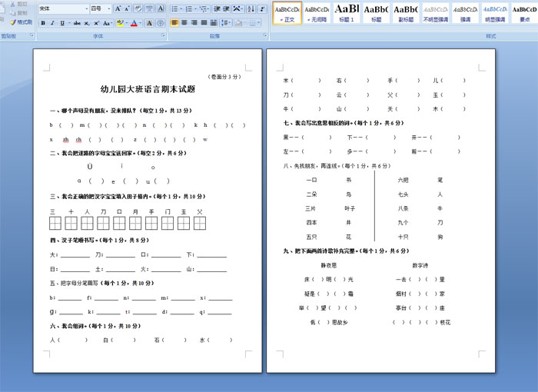The image size is (538, 392).
Task: Click the Increase Indent icon
Action: [x=227, y=8]
